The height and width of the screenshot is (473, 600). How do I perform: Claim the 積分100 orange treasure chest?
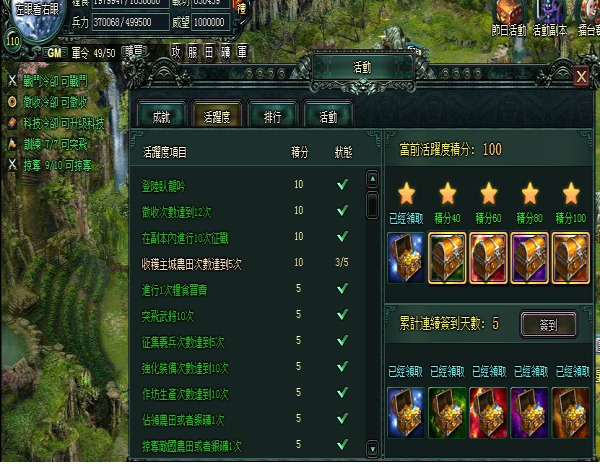point(571,258)
